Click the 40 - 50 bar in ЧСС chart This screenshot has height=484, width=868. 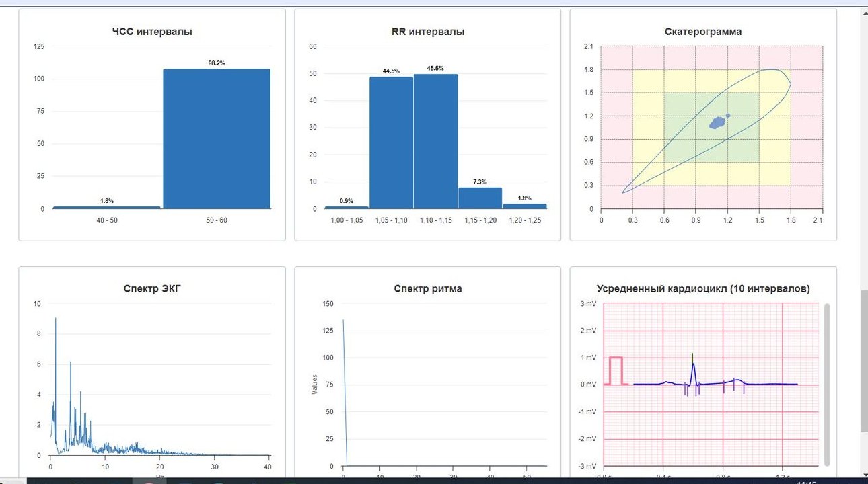coord(106,208)
